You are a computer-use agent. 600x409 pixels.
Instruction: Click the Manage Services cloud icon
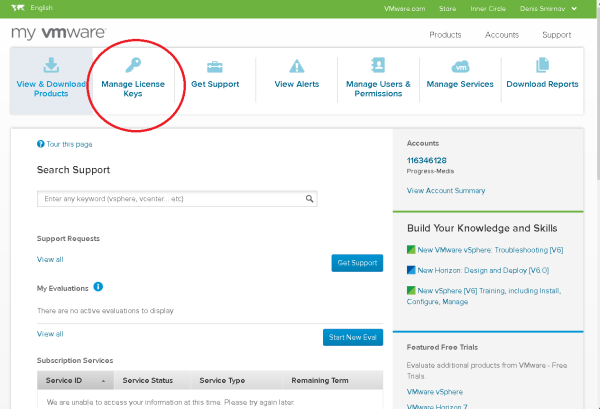(460, 67)
